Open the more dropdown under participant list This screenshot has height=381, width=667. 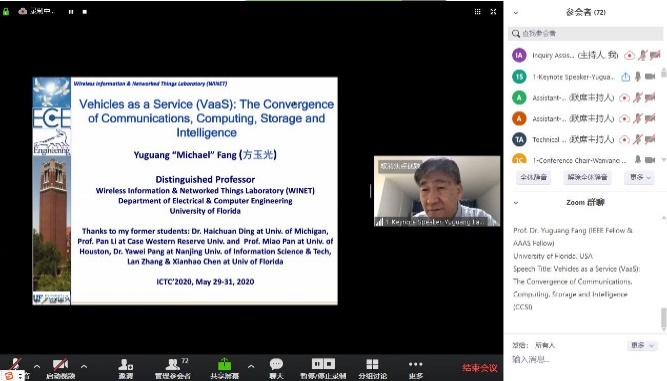[x=640, y=177]
